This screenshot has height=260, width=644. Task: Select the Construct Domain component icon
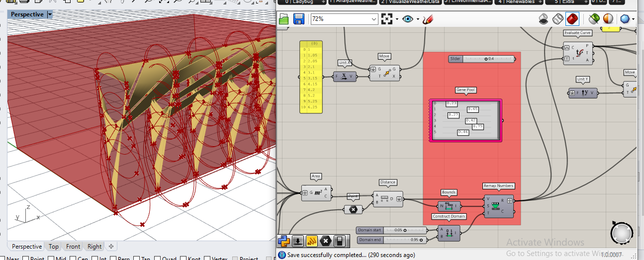coord(450,232)
